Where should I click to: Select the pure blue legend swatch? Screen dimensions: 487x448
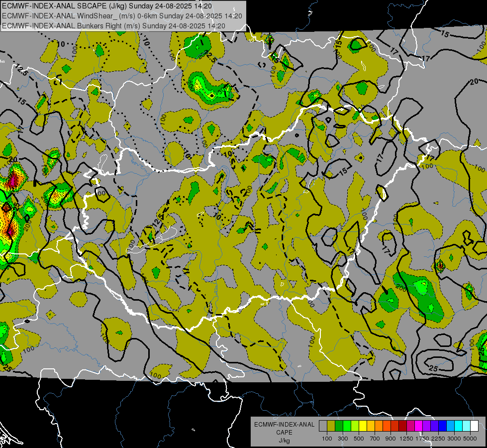[443, 426]
